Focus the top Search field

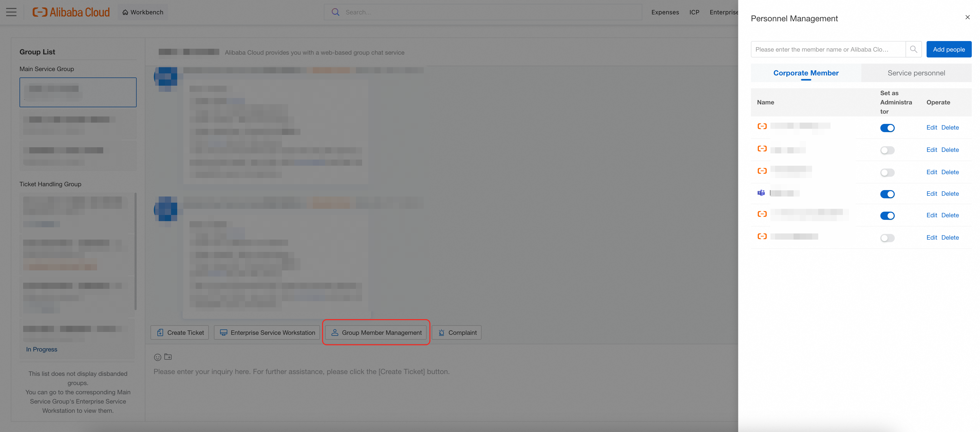click(483, 12)
